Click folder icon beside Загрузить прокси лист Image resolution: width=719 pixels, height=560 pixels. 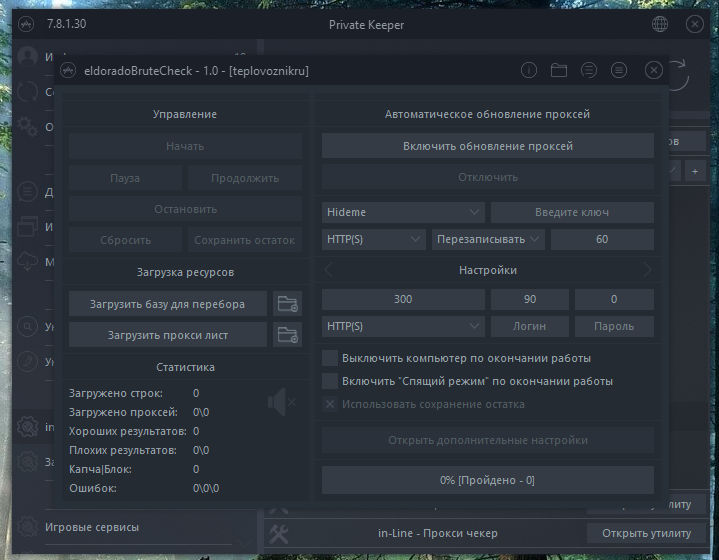point(287,335)
